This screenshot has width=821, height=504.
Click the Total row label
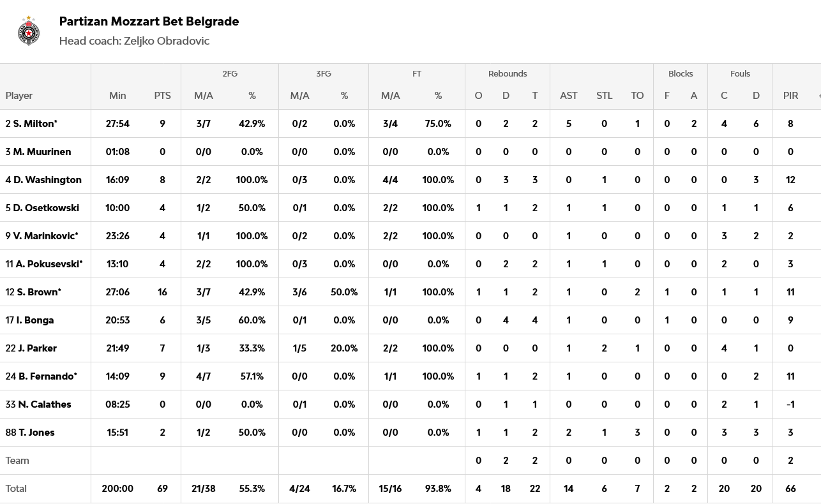coord(16,489)
